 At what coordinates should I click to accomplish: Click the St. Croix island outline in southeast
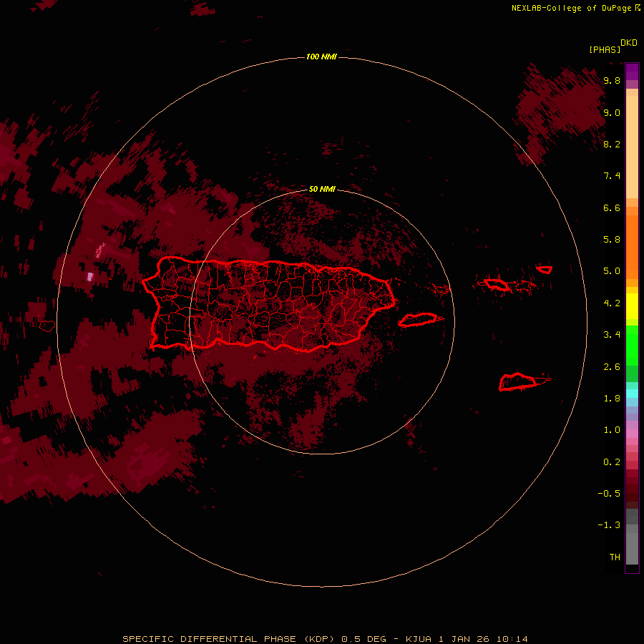point(518,381)
